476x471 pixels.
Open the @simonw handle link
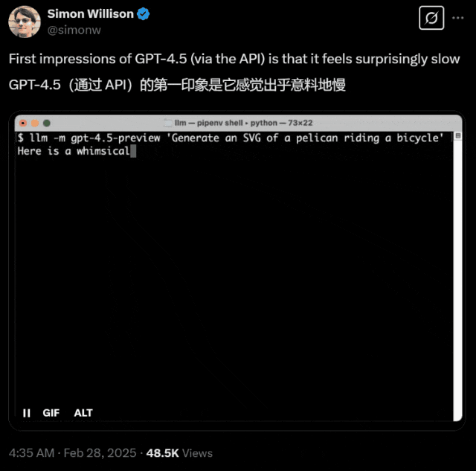[x=74, y=30]
